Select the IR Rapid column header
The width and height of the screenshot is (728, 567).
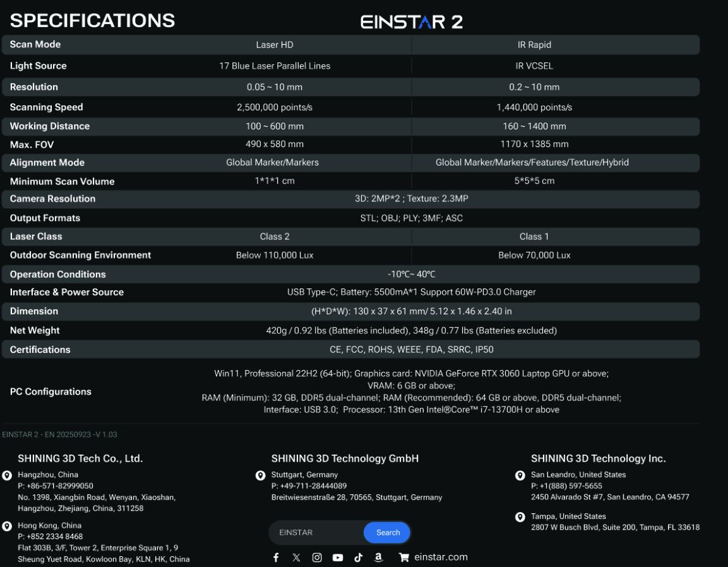534,45
